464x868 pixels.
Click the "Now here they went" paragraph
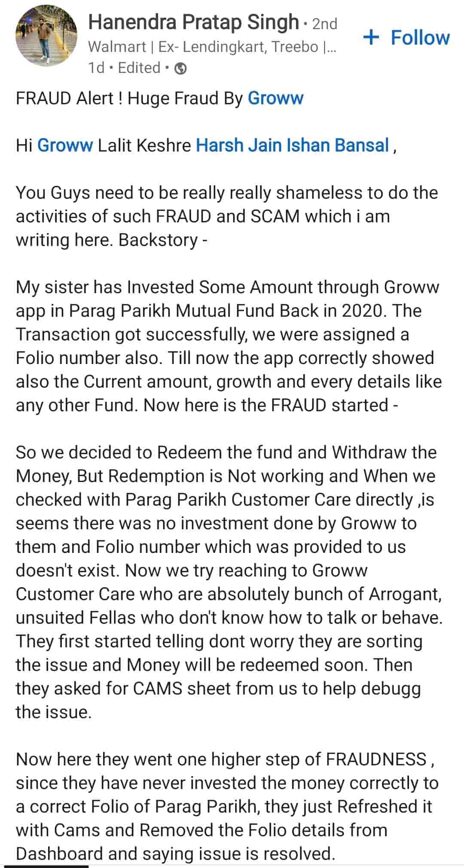coord(227,806)
